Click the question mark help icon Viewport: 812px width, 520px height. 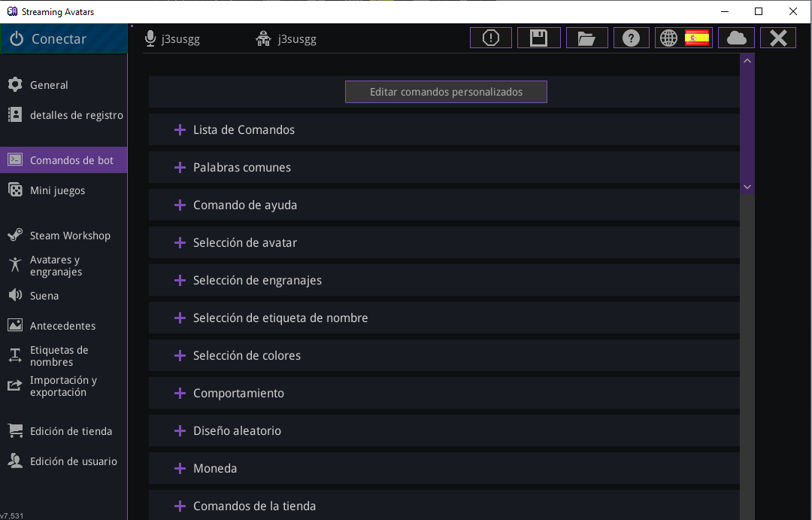click(x=631, y=37)
